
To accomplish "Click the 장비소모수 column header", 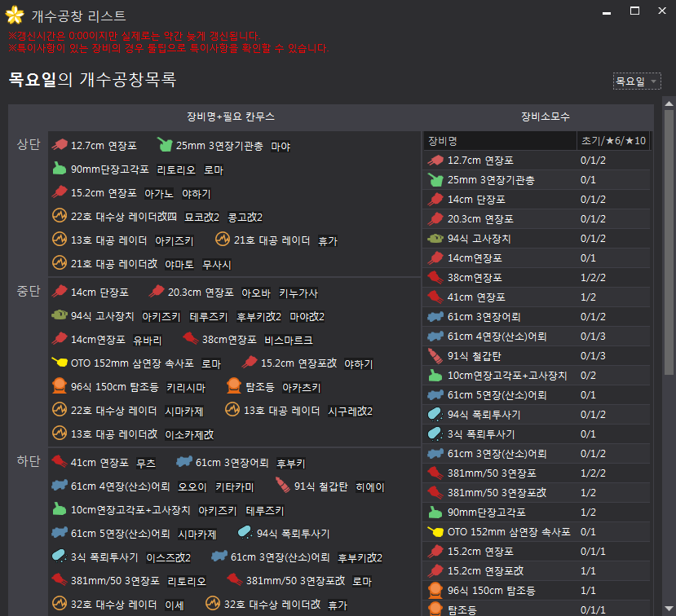I will pyautogui.click(x=545, y=117).
